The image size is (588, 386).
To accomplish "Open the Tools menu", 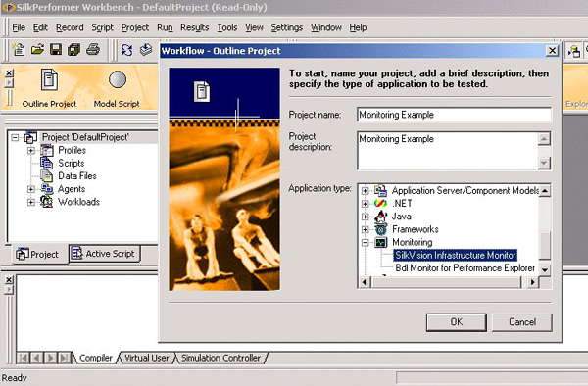I will pos(227,27).
